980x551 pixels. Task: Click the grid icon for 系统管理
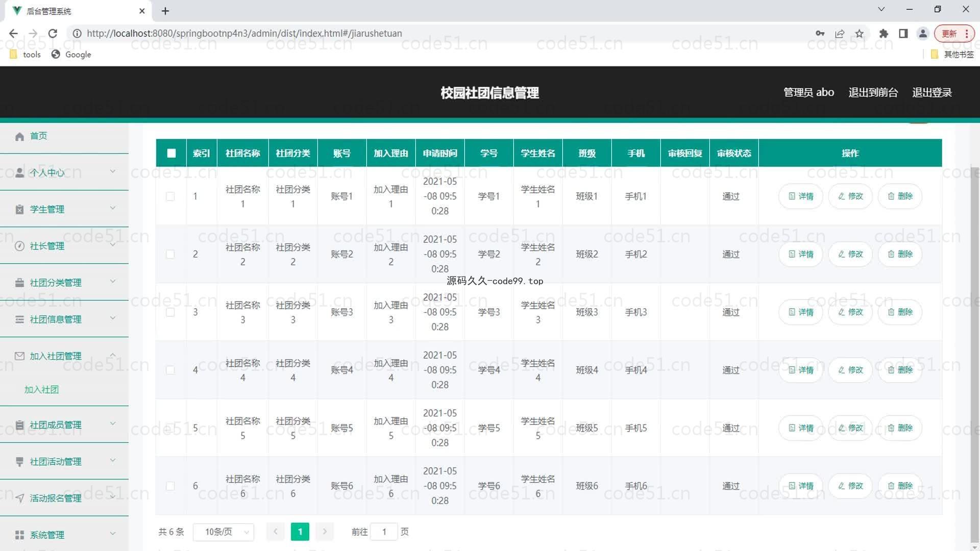pyautogui.click(x=19, y=535)
